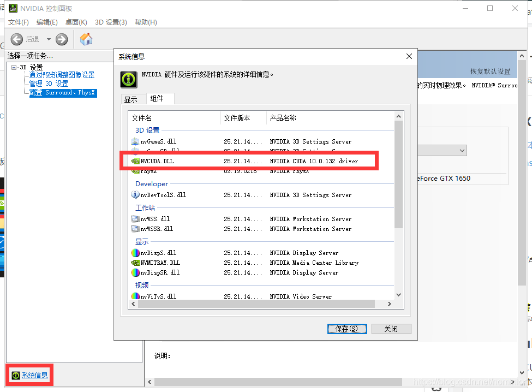Image resolution: width=532 pixels, height=392 pixels.
Task: Open the Home icon in toolbar
Action: click(x=86, y=39)
